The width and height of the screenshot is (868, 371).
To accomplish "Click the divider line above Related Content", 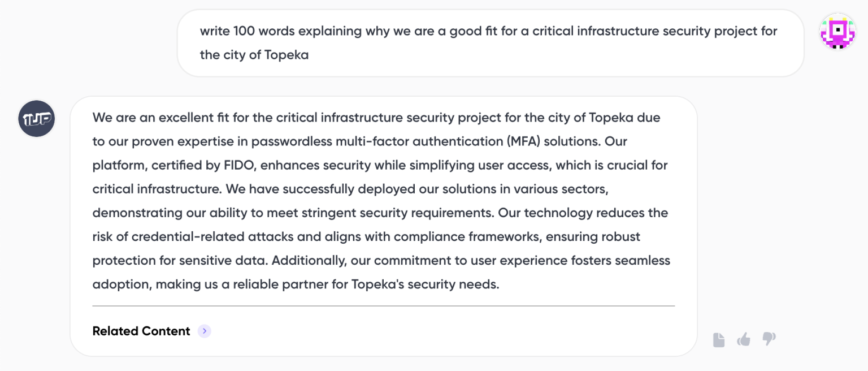I will pyautogui.click(x=383, y=306).
